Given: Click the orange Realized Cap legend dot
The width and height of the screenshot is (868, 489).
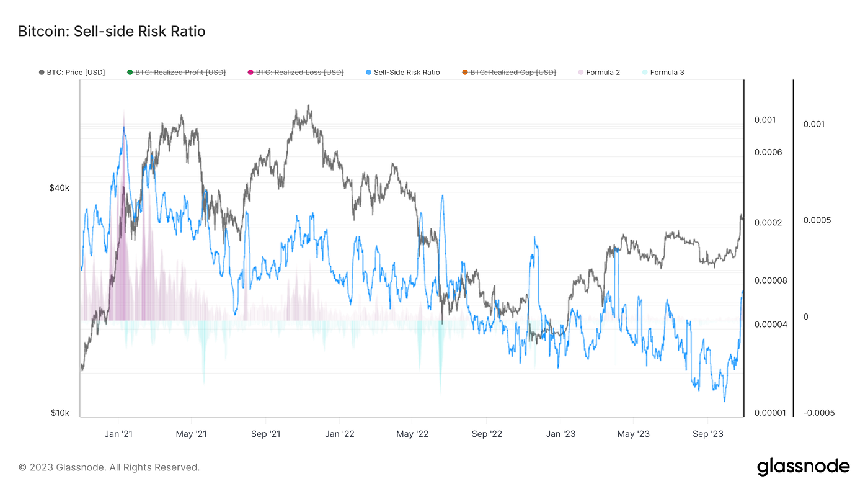Looking at the screenshot, I should (464, 73).
